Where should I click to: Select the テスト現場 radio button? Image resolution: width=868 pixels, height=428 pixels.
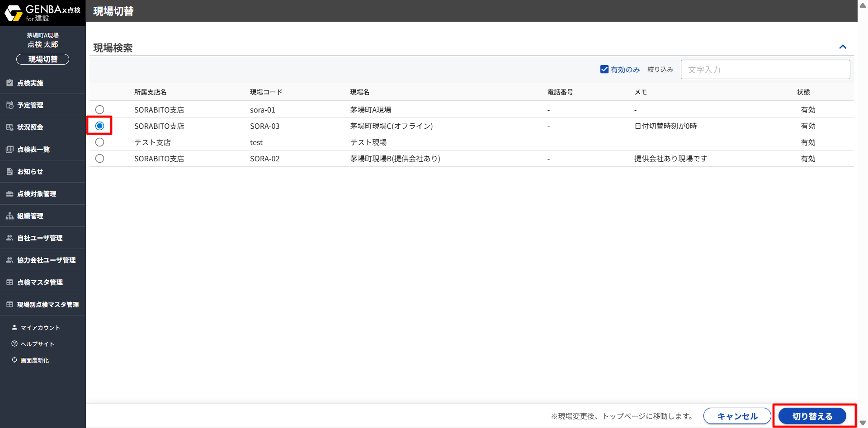tap(99, 142)
